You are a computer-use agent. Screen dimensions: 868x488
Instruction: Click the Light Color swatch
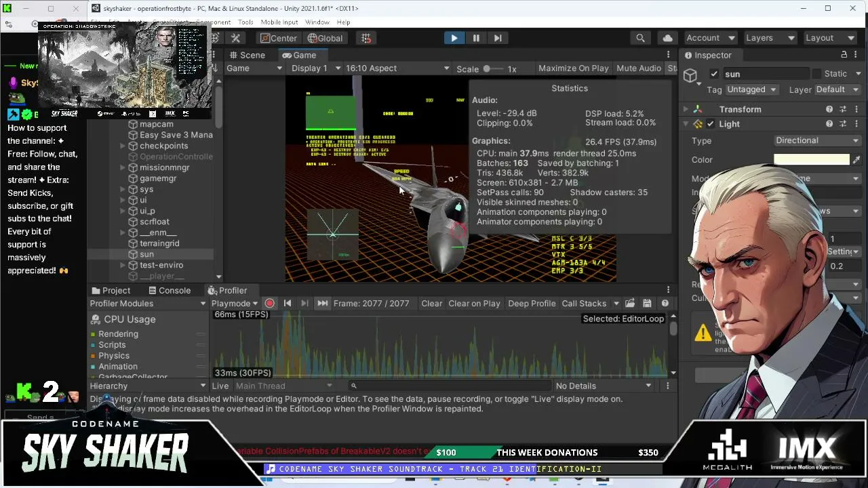pyautogui.click(x=812, y=159)
